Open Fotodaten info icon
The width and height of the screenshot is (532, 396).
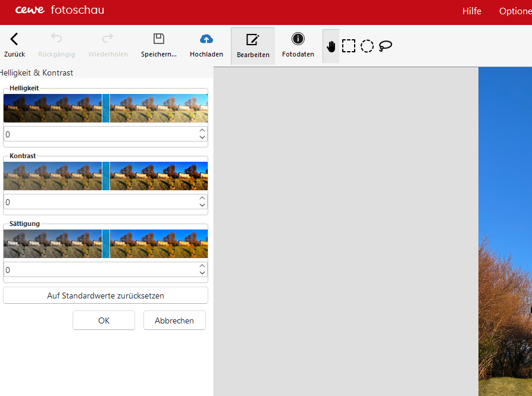point(298,39)
